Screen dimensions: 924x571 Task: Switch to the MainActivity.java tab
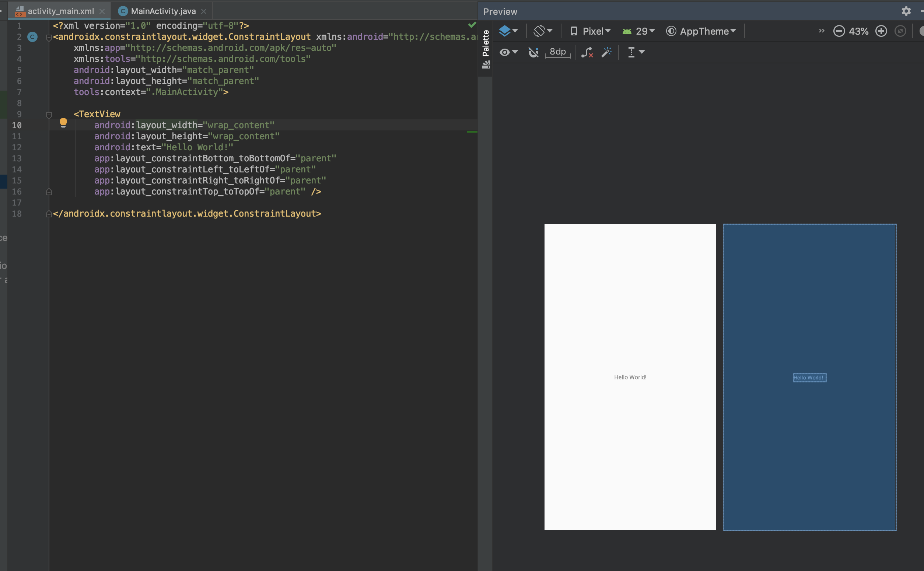pyautogui.click(x=163, y=11)
